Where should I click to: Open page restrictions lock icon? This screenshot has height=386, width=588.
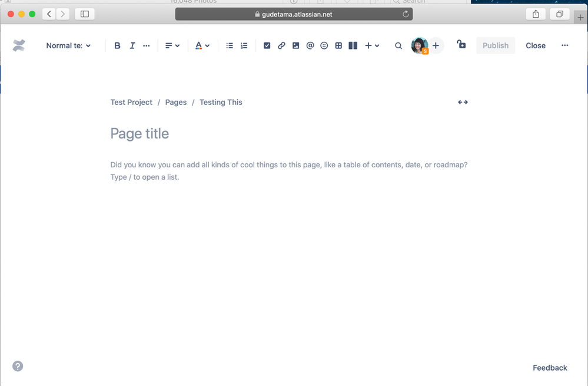tap(461, 44)
